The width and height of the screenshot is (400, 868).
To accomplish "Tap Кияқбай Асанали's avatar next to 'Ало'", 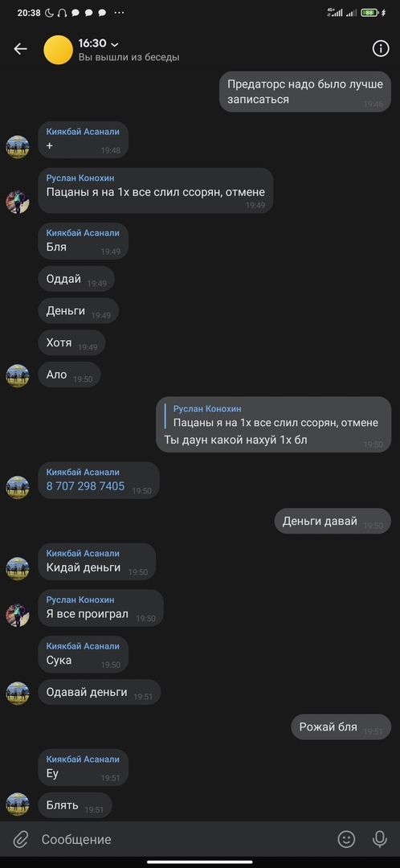I will click(x=17, y=375).
